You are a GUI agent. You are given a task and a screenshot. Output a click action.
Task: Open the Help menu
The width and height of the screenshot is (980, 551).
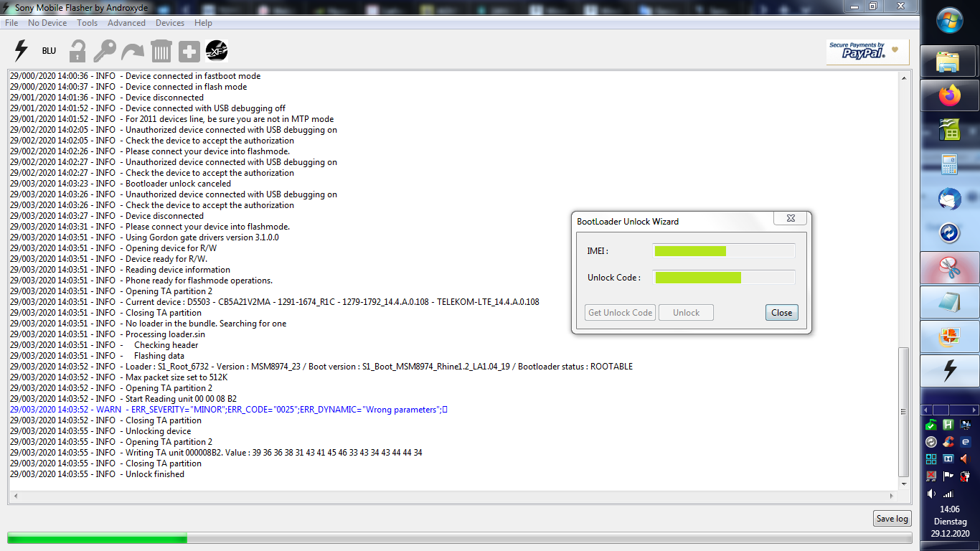tap(204, 23)
